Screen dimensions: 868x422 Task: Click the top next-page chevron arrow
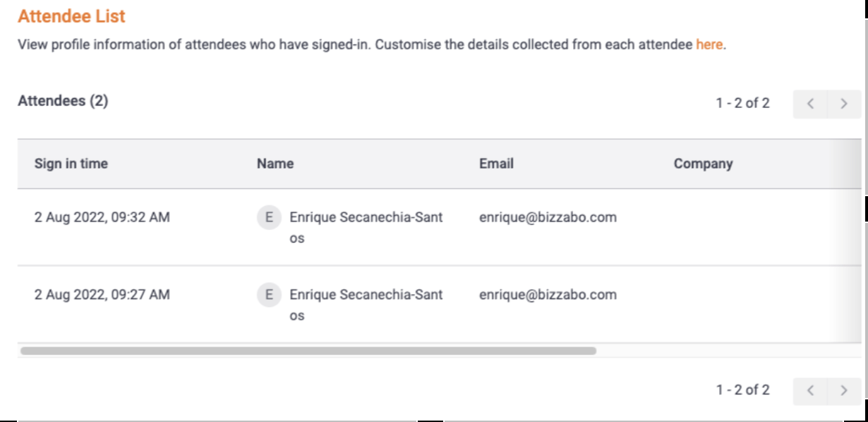[844, 104]
